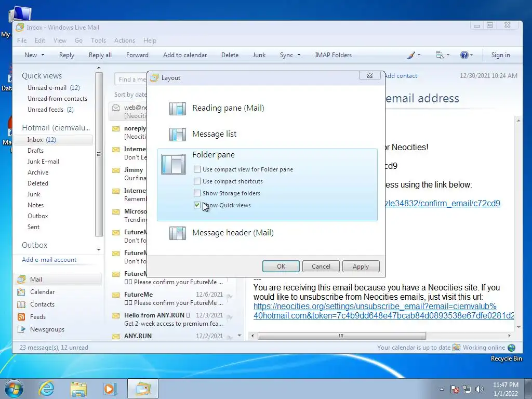Open dropdown arrow next to menus icon
Viewport: 532px width, 399px height.
[448, 55]
